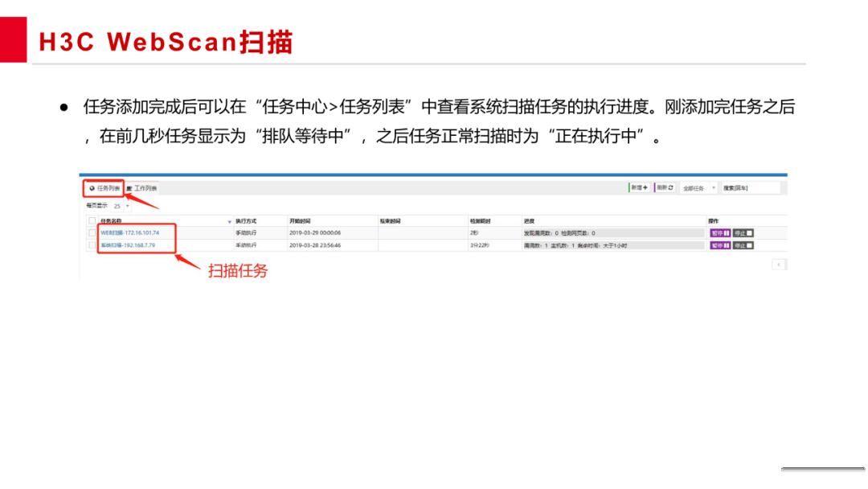Pause the WEB扫描-172.16.101.74 task
Viewport: 868px width, 489px height.
pos(720,233)
